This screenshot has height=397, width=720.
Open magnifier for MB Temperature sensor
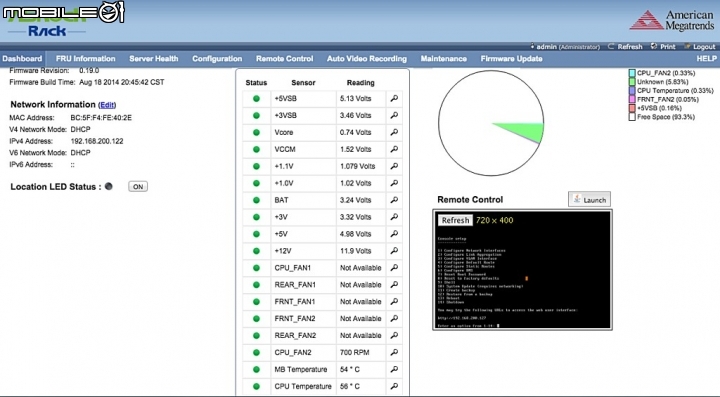click(x=394, y=369)
